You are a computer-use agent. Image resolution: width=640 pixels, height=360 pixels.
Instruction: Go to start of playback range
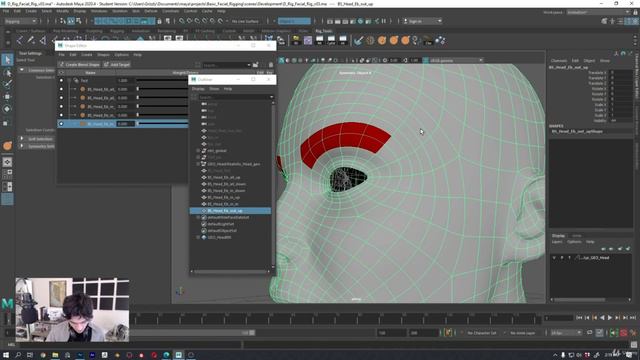coord(579,318)
